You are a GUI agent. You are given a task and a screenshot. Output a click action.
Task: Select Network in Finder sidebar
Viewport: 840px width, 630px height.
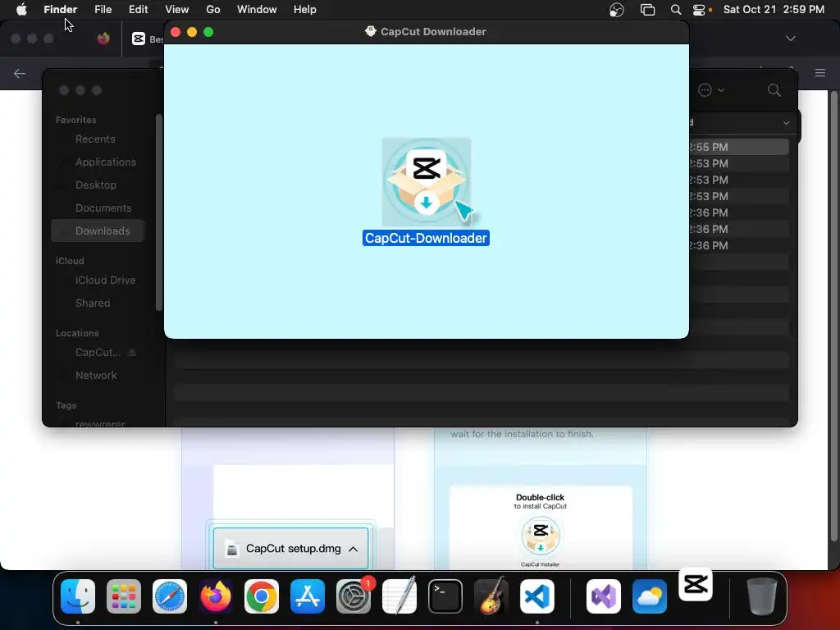coord(96,376)
